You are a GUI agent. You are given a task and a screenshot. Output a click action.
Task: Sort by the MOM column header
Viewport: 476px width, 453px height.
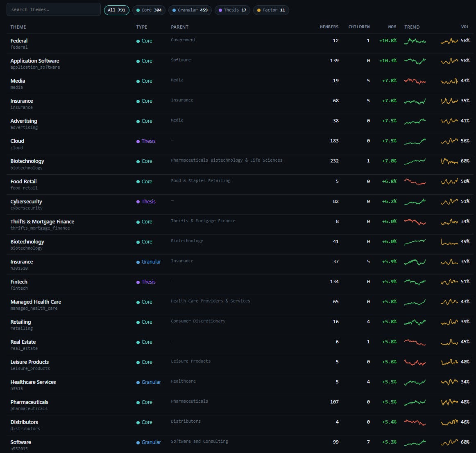(392, 27)
